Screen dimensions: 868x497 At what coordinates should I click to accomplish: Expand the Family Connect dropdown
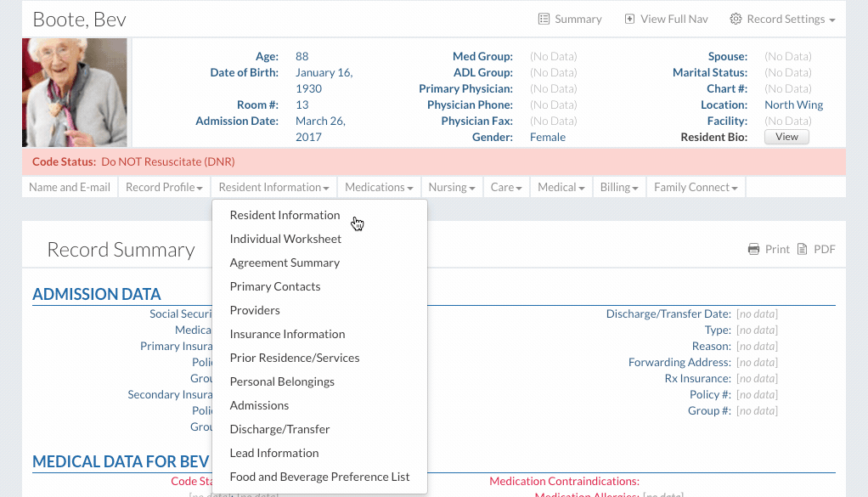pos(695,187)
